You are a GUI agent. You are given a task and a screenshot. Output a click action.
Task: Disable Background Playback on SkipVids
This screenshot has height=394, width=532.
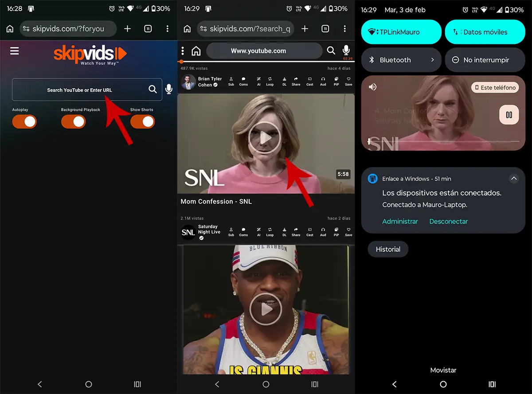[x=73, y=121]
